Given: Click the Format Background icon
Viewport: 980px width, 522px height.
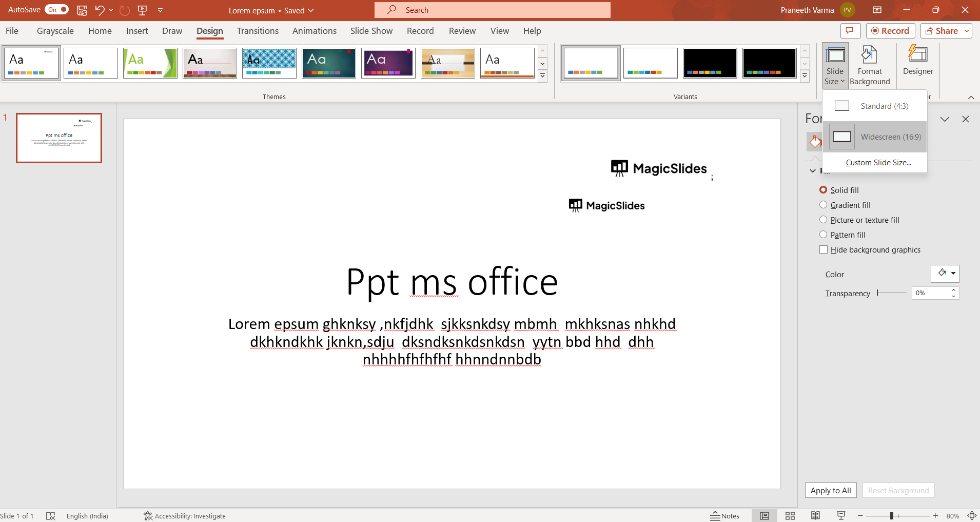Looking at the screenshot, I should pyautogui.click(x=869, y=55).
